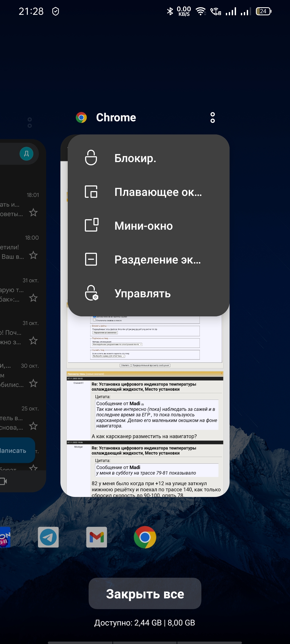This screenshot has height=644, width=290.
Task: Tap the Wi-Fi status bar icon
Action: tap(201, 11)
